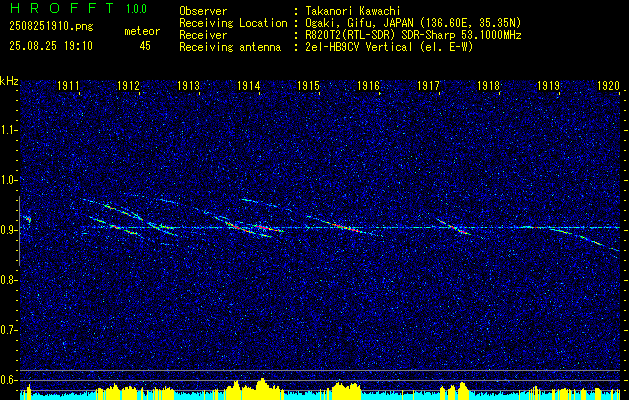
Task: Click frequency axis label 0.8
Action: pyautogui.click(x=7, y=280)
